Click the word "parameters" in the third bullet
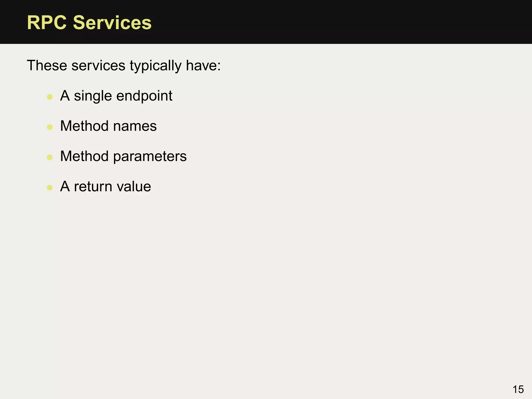This screenshot has width=532, height=399. 150,157
